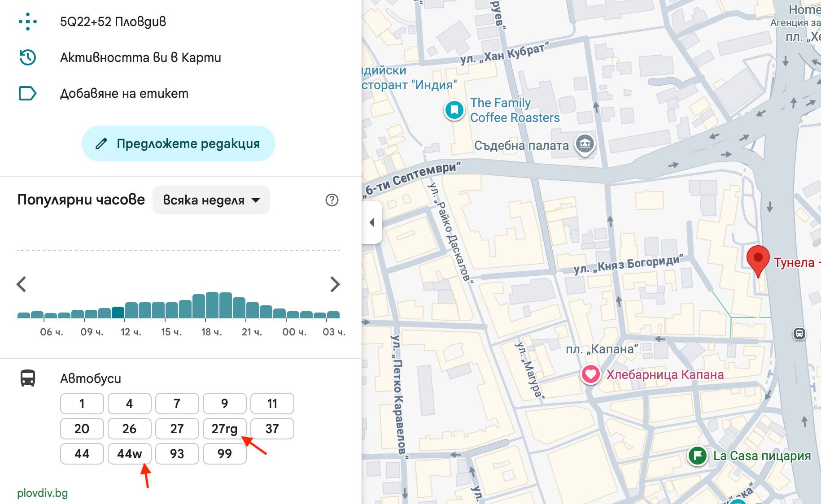This screenshot has width=821, height=504.
Task: Click the plus code icon beside 5Q22+52
Action: coord(28,22)
